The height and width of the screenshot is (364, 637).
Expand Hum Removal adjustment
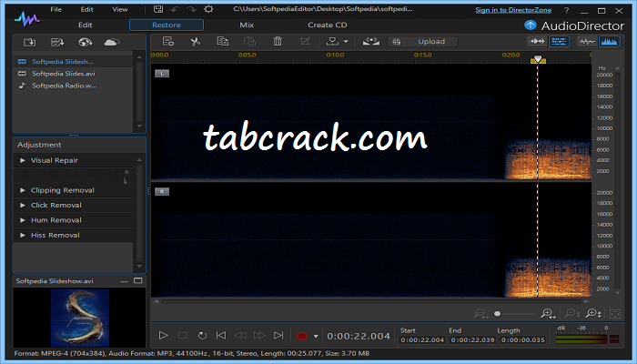coord(23,220)
